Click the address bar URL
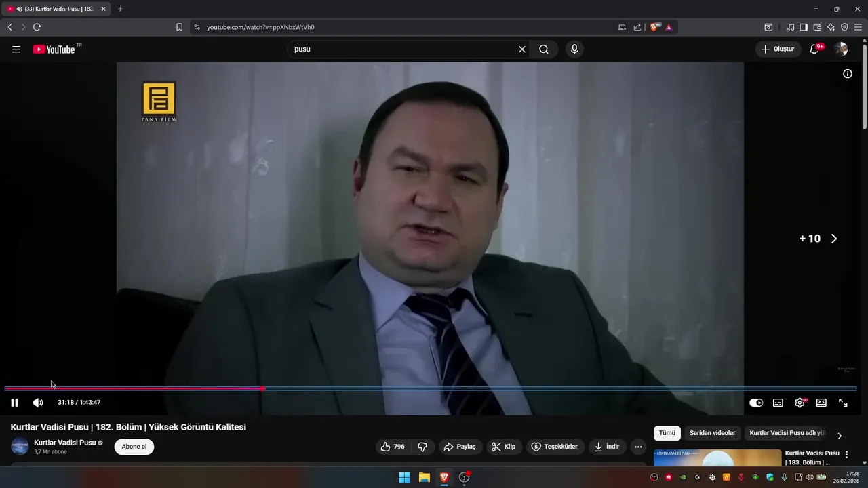This screenshot has height=488, width=868. click(x=260, y=27)
